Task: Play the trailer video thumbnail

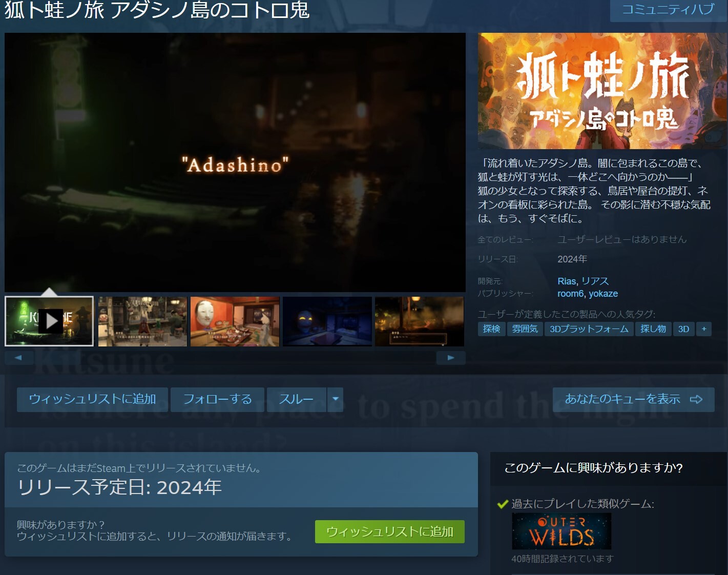Action: pos(49,321)
